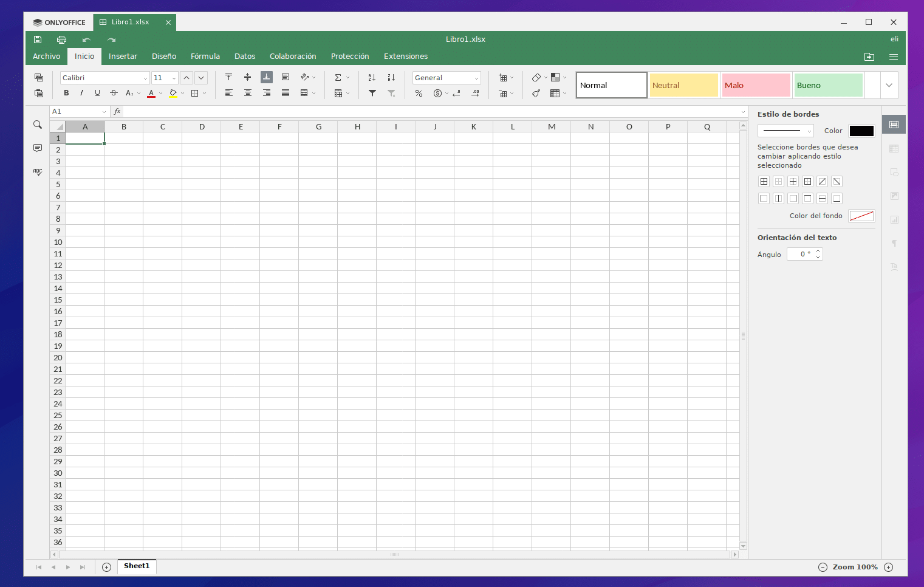Apply the Bueno cell style

coord(829,85)
